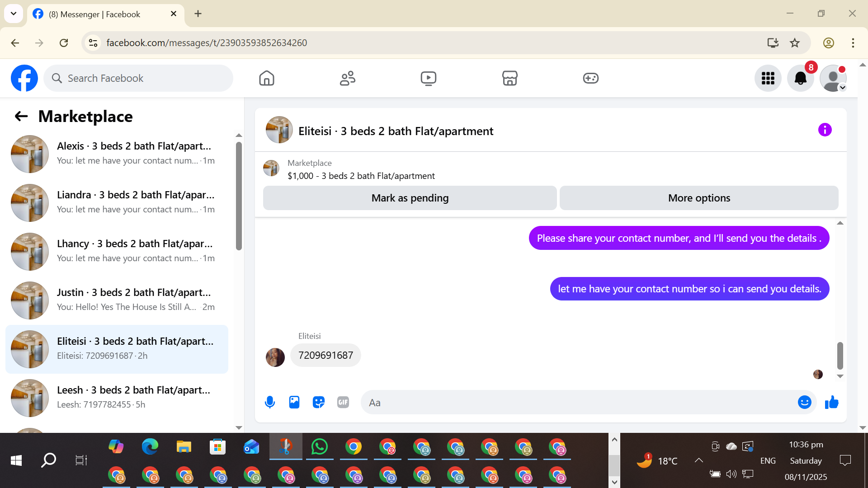This screenshot has width=868, height=488.
Task: Open the emoji picker in the message box
Action: click(x=804, y=402)
